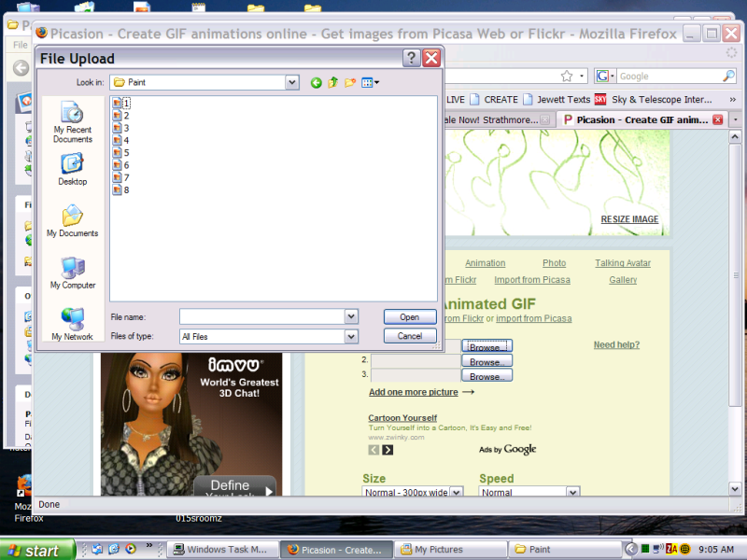Screen dimensions: 747x560
Task: Select file named 8 in list
Action: [x=121, y=189]
